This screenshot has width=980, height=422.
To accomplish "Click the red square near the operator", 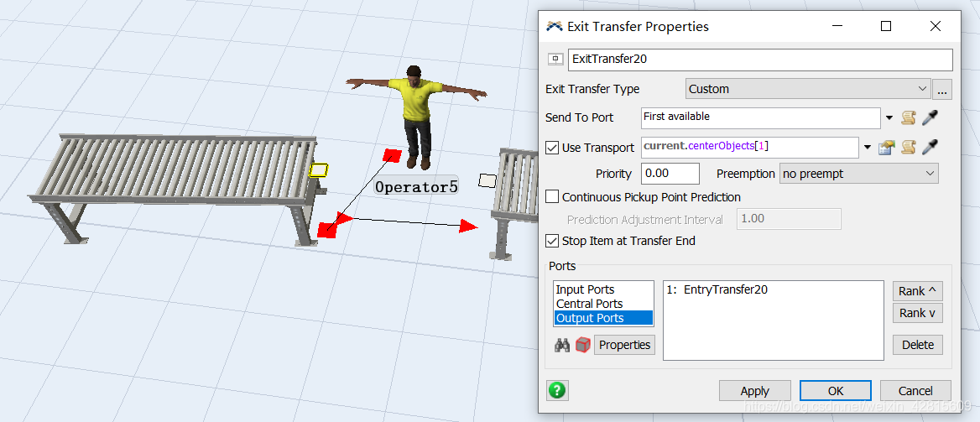I will pos(392,155).
